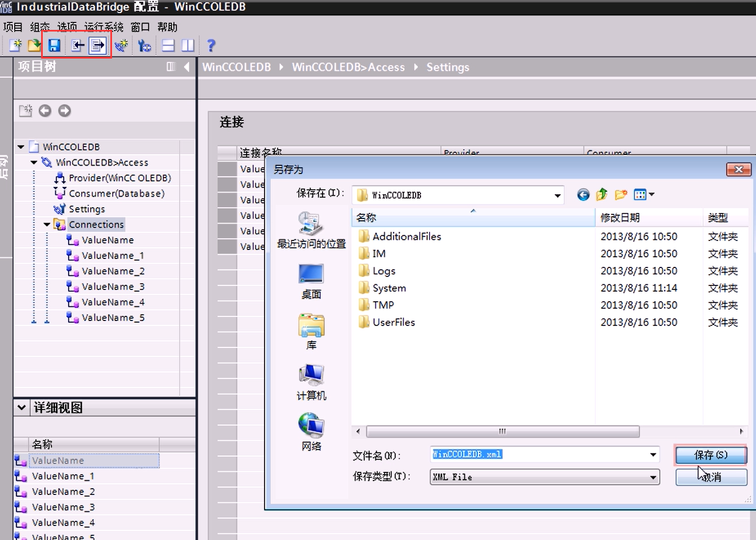Click the new item icon in project tree
This screenshot has width=756, height=540.
point(26,111)
